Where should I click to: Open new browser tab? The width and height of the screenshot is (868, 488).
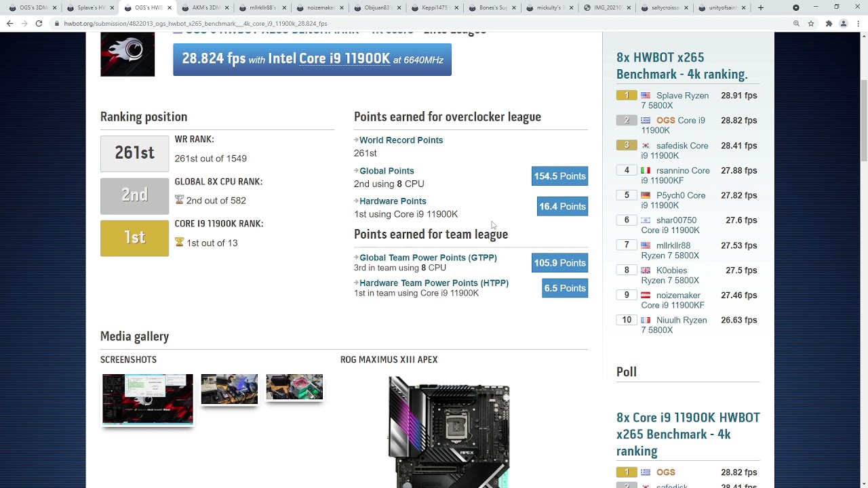pyautogui.click(x=761, y=7)
